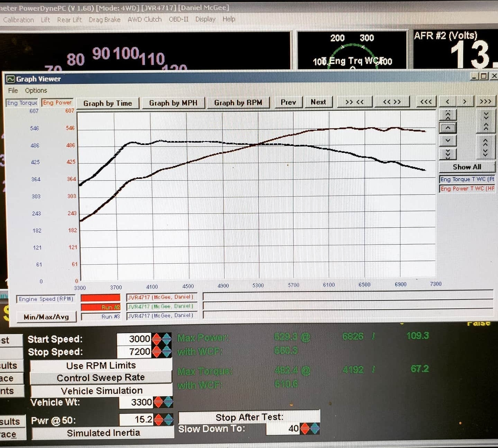The height and width of the screenshot is (448, 498).
Task: Click the Graph Viewer title bar icon
Action: point(11,79)
